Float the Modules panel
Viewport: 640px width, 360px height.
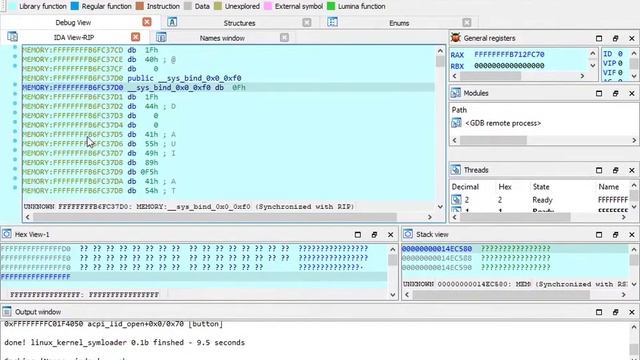[x=616, y=93]
